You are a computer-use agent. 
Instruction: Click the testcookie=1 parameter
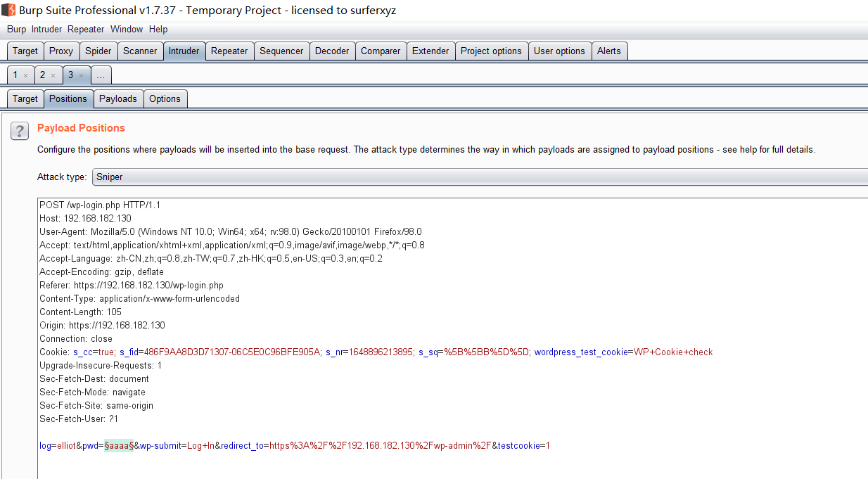524,445
